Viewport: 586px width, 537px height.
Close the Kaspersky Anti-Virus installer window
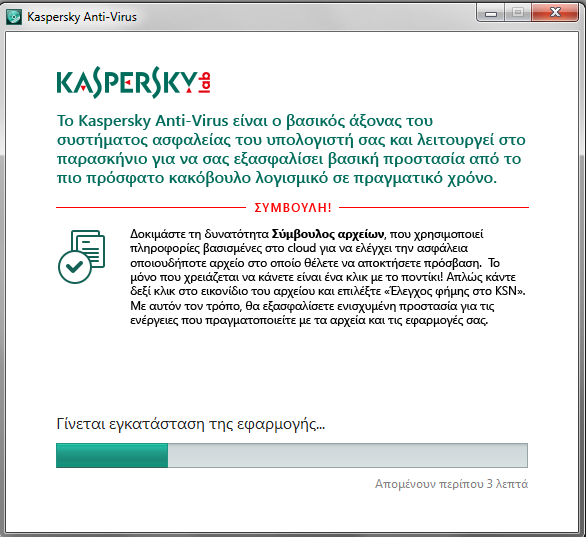coord(555,13)
